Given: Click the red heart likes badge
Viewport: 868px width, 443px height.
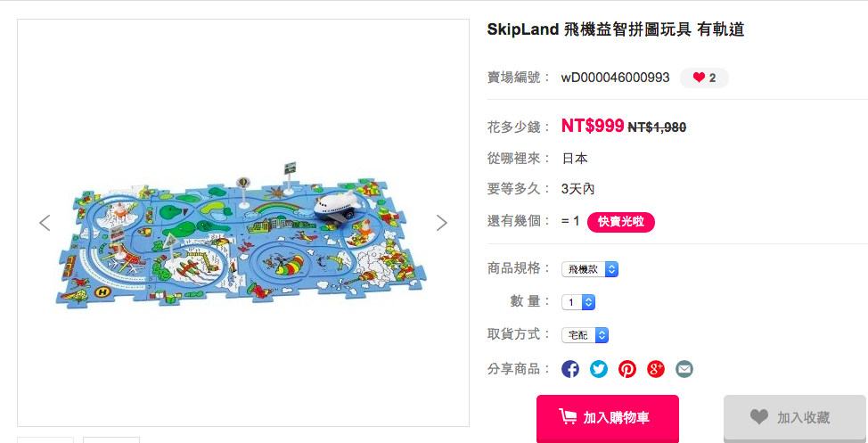Looking at the screenshot, I should (x=704, y=78).
